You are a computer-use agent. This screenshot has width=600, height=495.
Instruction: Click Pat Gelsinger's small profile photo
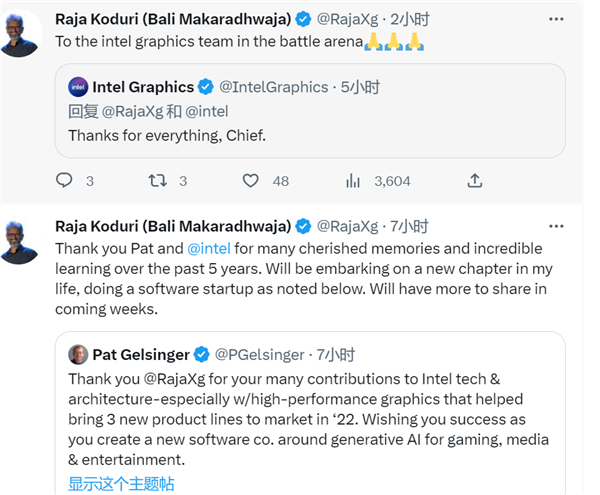pos(78,354)
